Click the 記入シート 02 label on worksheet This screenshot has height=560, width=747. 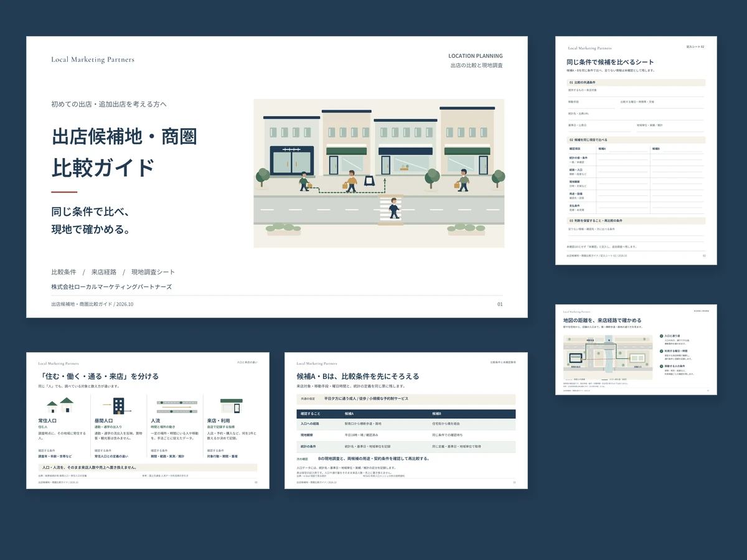click(695, 47)
